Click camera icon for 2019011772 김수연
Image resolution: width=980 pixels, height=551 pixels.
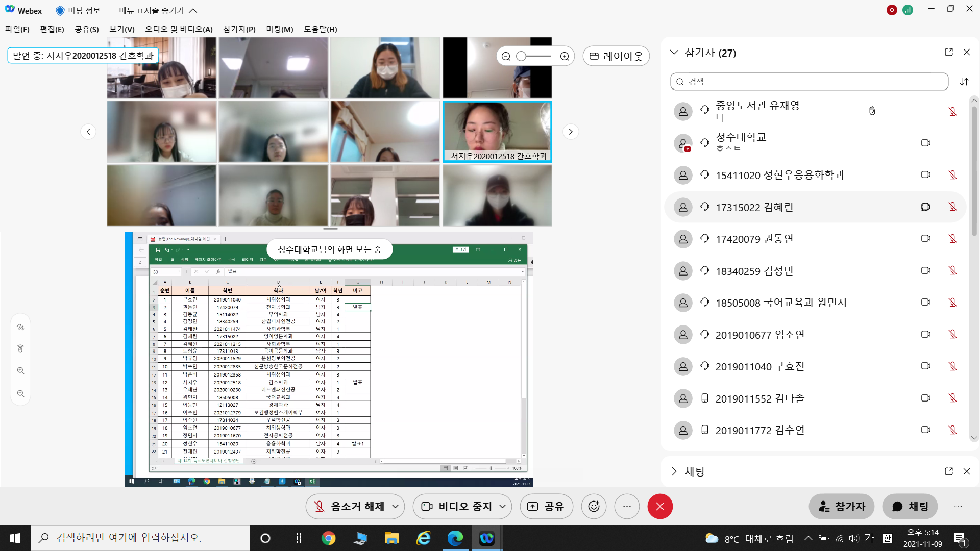[x=925, y=430]
